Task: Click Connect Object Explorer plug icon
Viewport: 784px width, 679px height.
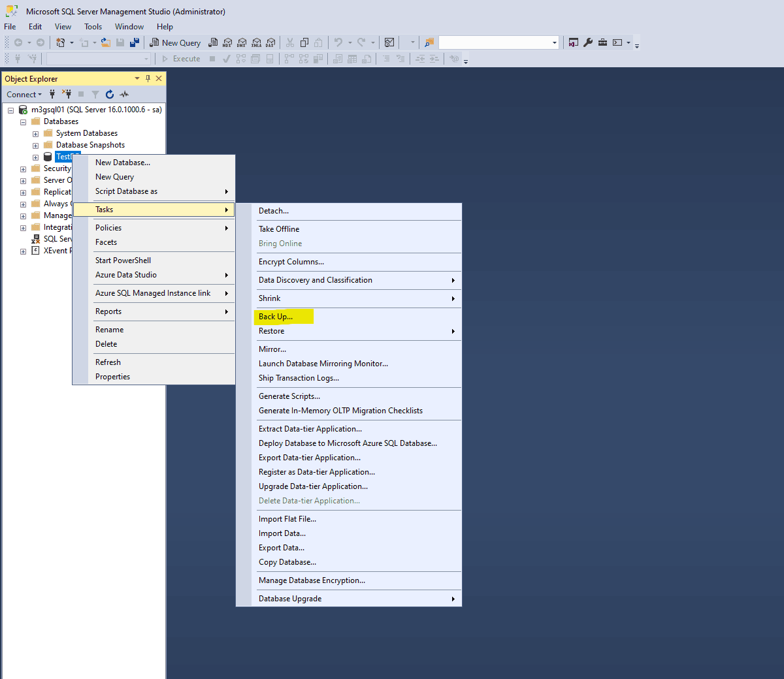Action: (52, 94)
